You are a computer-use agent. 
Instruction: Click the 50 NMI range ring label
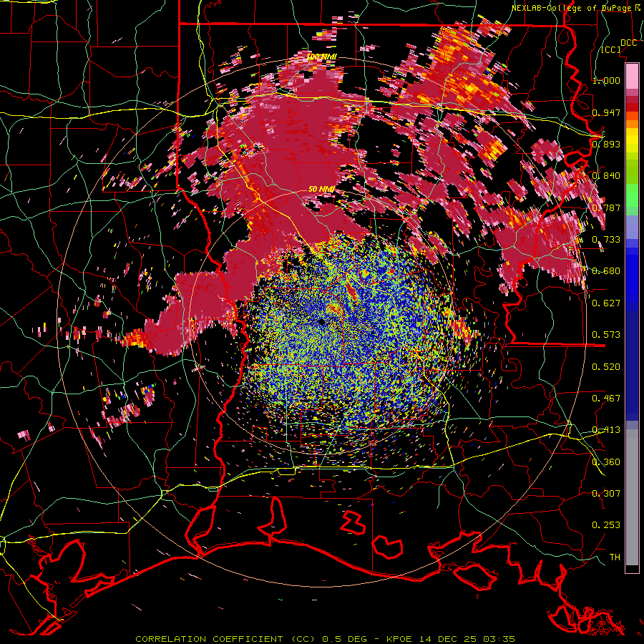(x=321, y=189)
